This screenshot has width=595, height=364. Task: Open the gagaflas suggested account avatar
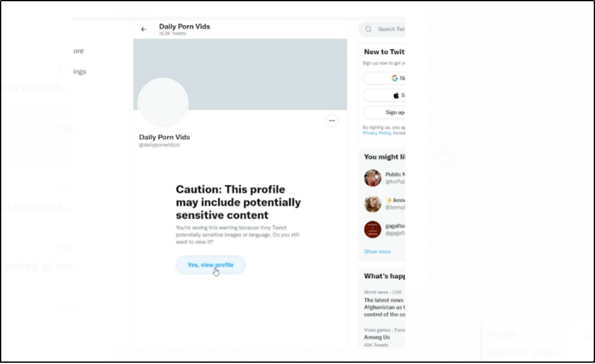pyautogui.click(x=373, y=230)
